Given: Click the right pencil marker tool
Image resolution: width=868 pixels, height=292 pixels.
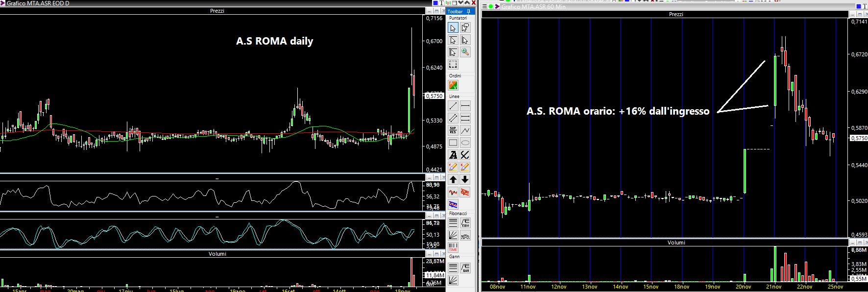Looking at the screenshot, I should pyautogui.click(x=465, y=167).
